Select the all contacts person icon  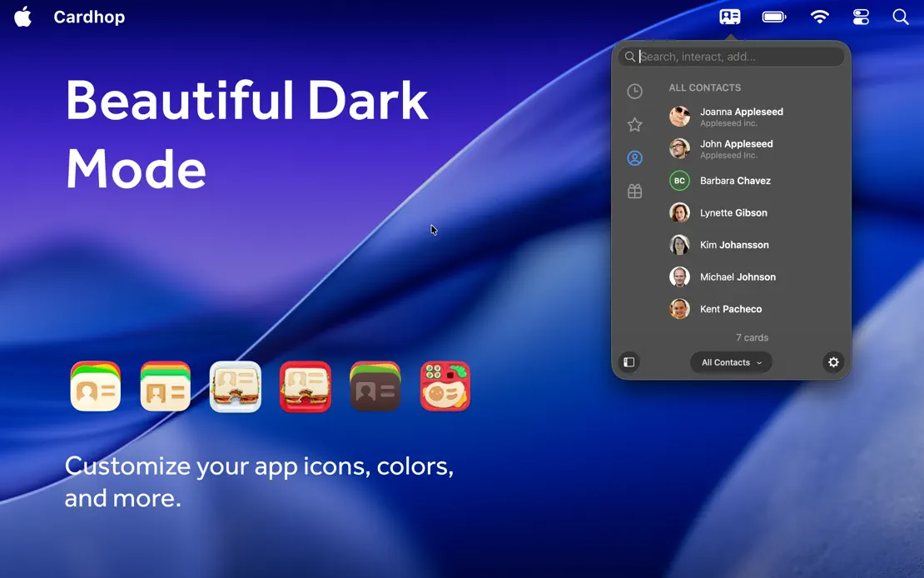pyautogui.click(x=634, y=158)
